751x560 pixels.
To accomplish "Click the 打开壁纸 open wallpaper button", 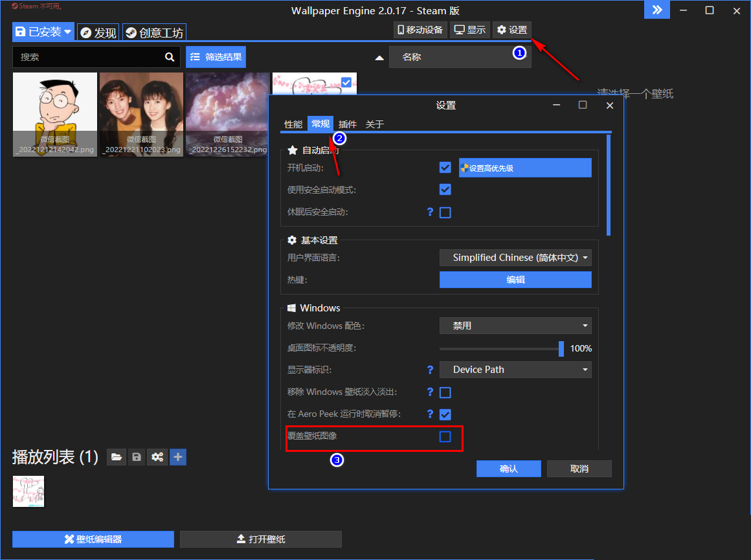I will [x=260, y=539].
